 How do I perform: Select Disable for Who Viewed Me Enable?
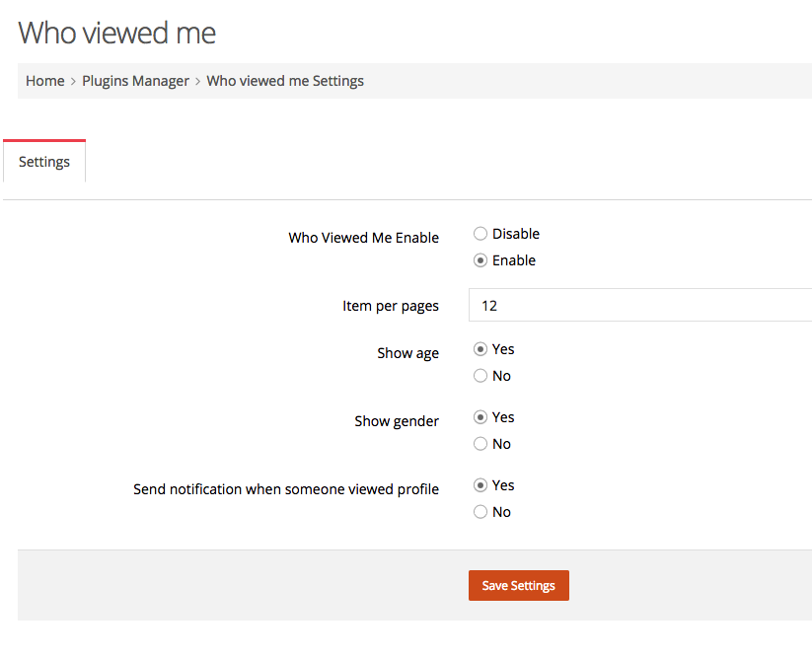(480, 234)
